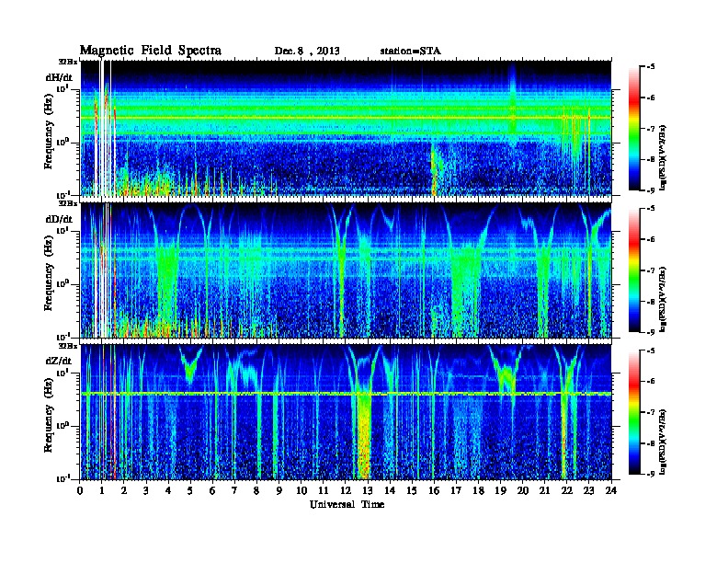Click hour tick label "1" on time axis
728x563 pixels.
coord(102,490)
